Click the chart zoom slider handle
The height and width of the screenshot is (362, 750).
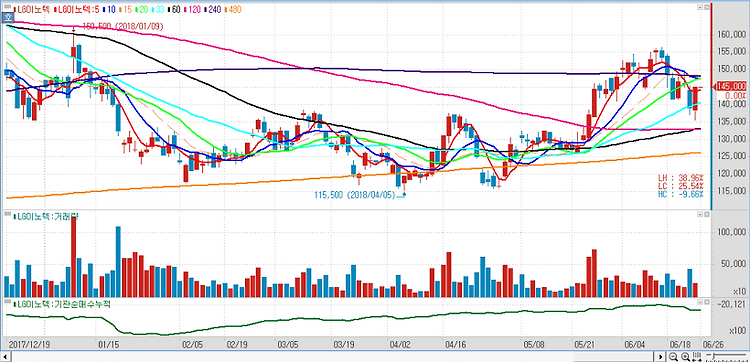coord(713,357)
